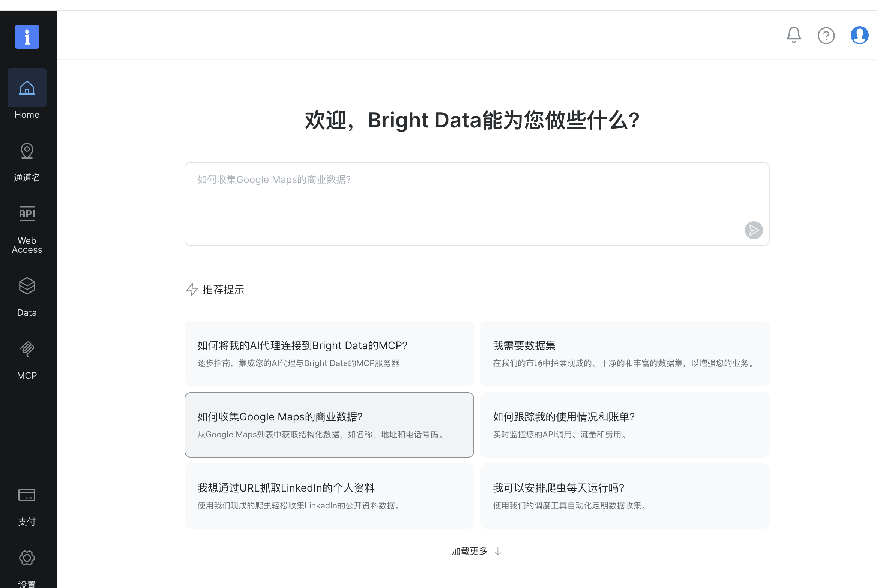Open the MCP sidebar icon

tap(27, 349)
